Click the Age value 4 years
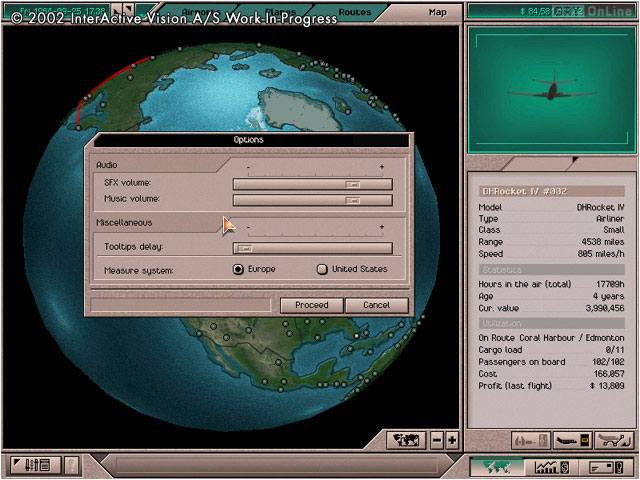Viewport: 640px width, 480px height. tap(609, 296)
